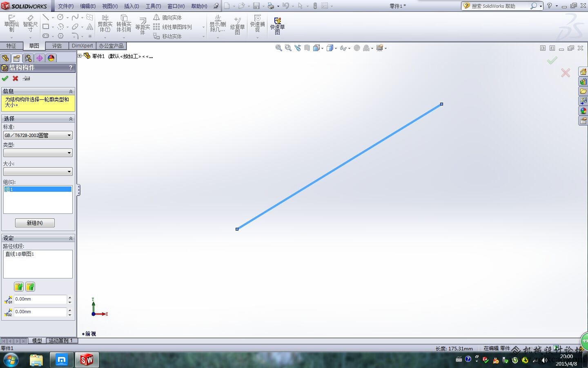588x368 pixels.
Task: Click Zoom to Fit in view toolbar
Action: (x=278, y=48)
